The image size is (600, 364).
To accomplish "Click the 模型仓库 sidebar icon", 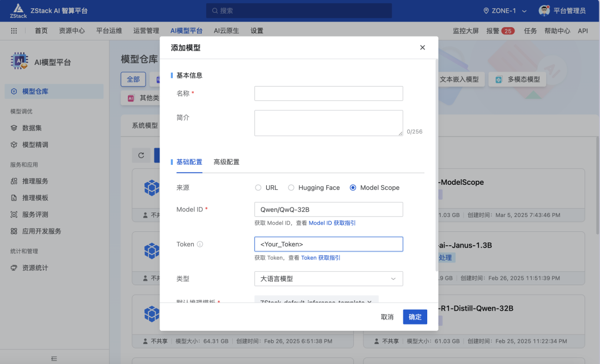I will click(x=14, y=92).
